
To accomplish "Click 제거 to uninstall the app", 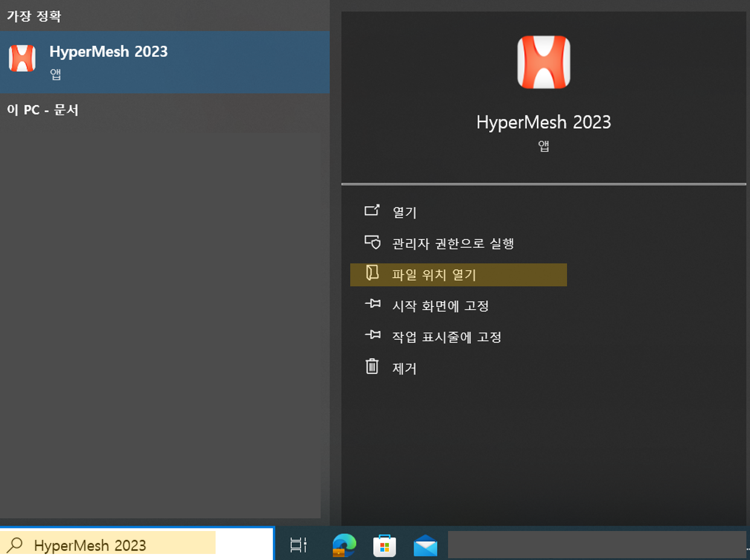I will click(405, 369).
